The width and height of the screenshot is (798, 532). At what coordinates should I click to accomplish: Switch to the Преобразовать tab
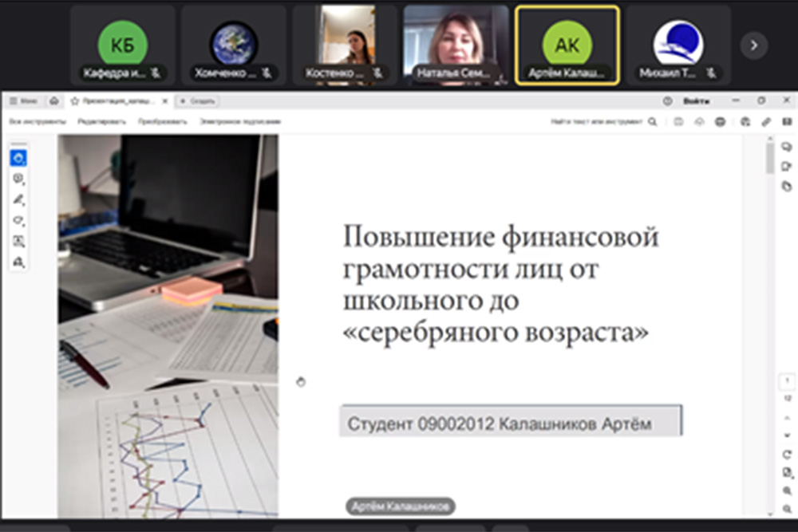[x=162, y=122]
